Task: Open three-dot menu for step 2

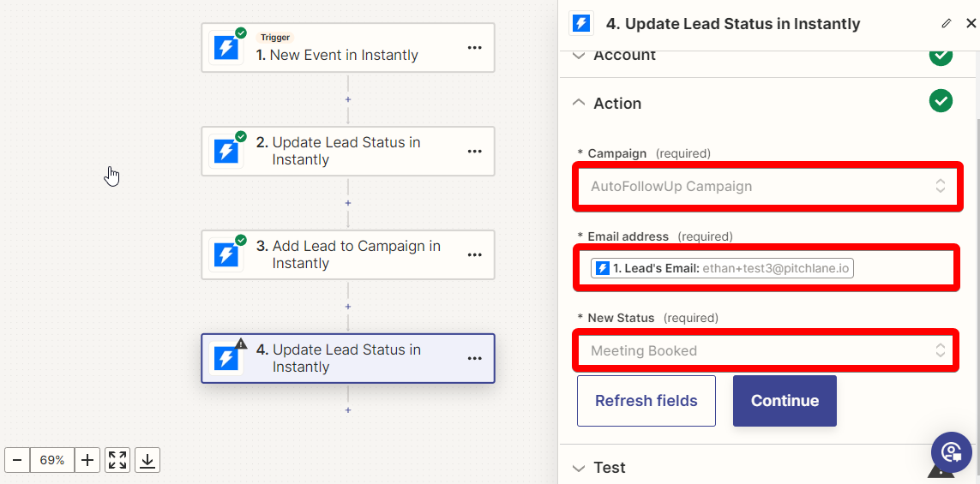Action: (x=475, y=151)
